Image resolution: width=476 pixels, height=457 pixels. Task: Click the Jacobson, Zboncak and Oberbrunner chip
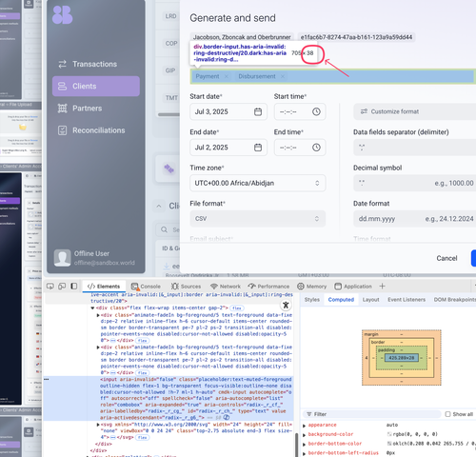[x=242, y=37]
